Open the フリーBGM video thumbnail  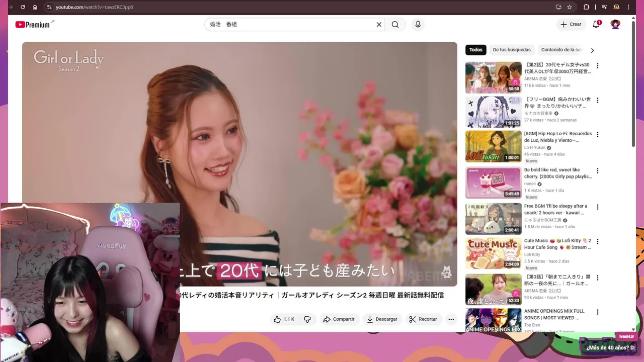point(494,112)
